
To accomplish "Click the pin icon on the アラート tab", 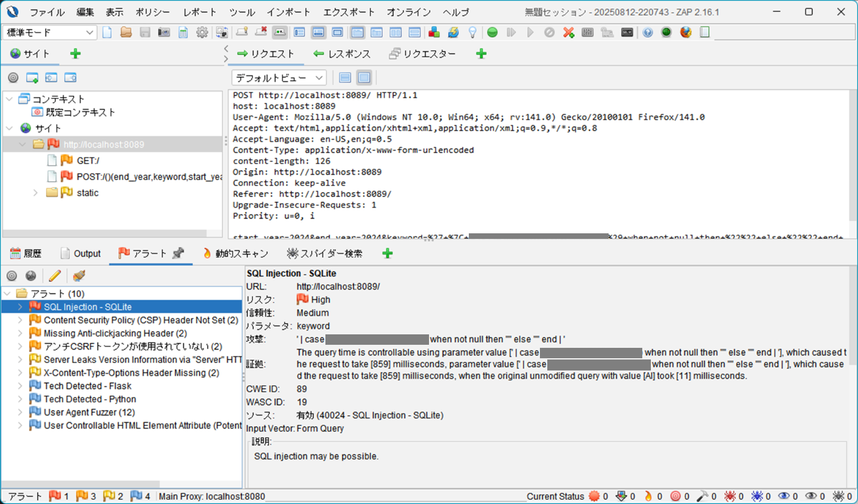I will (178, 253).
